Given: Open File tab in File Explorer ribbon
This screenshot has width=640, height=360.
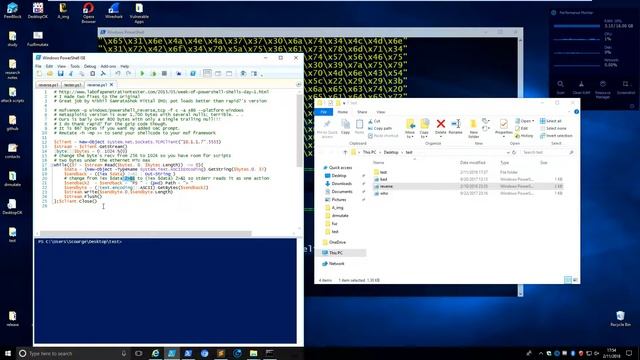Looking at the screenshot, I should coord(324,111).
